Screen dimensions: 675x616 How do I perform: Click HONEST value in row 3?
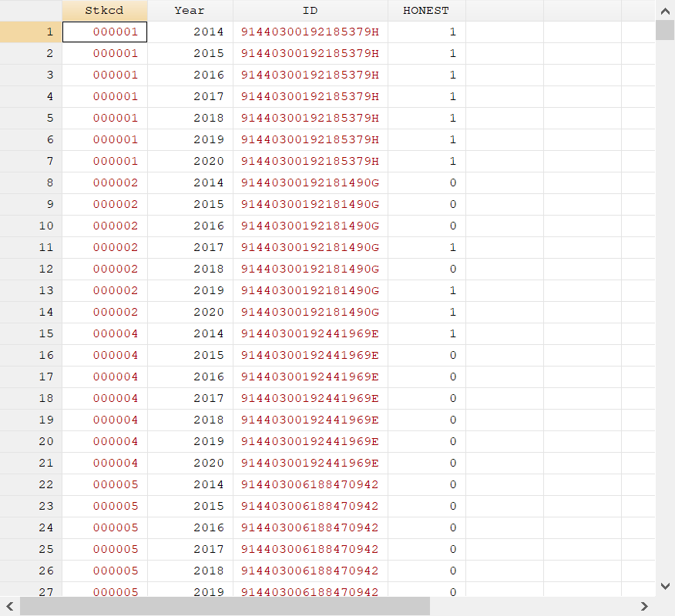(x=427, y=75)
